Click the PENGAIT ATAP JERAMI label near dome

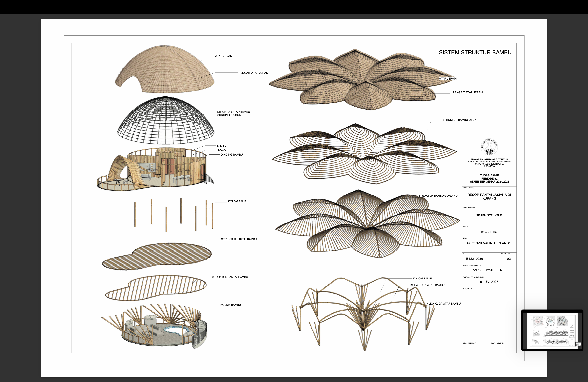254,73
